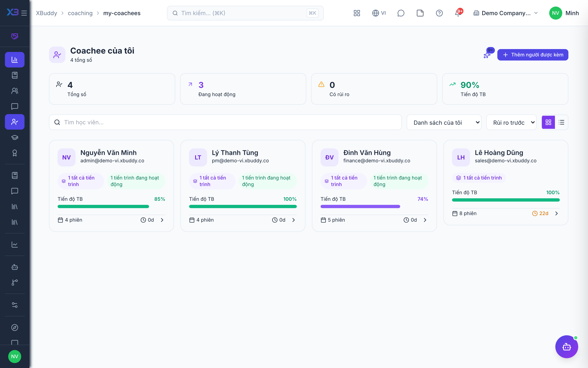Viewport: 588px width, 368px height.
Task: Open the sliders settings sidebar icon
Action: pos(14,305)
